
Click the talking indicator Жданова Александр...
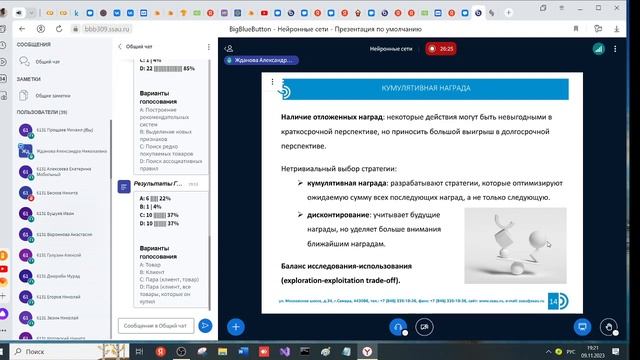pos(261,60)
